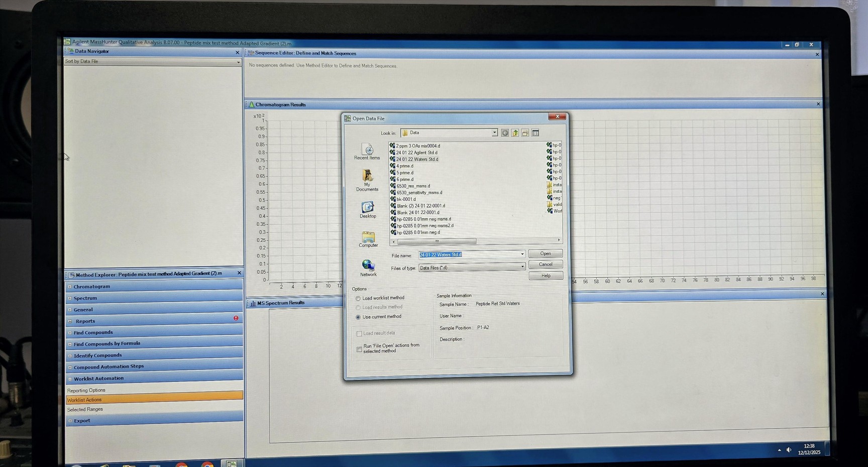Open the Look in dropdown

click(494, 133)
